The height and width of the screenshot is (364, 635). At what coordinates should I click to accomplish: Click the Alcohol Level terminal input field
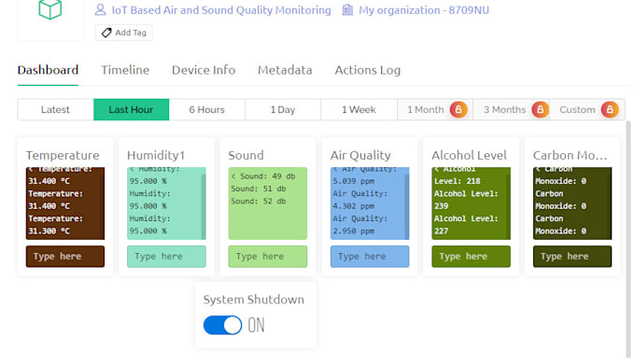471,257
